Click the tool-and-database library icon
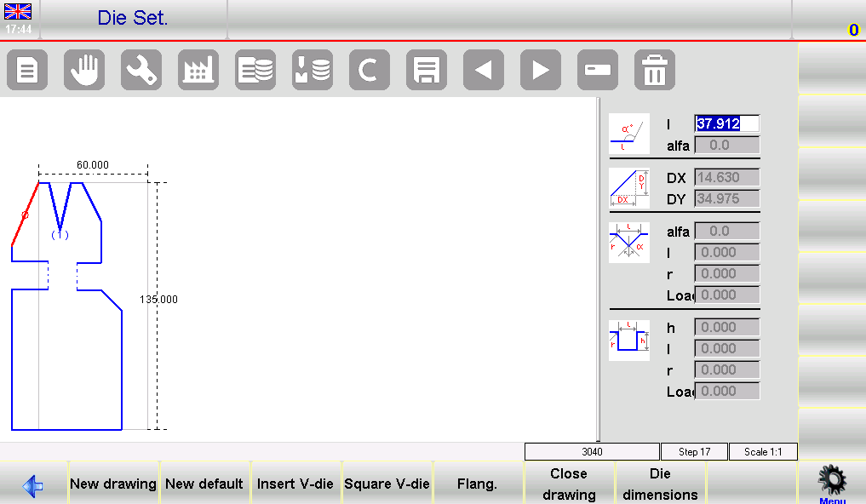866x504 pixels. (x=313, y=70)
